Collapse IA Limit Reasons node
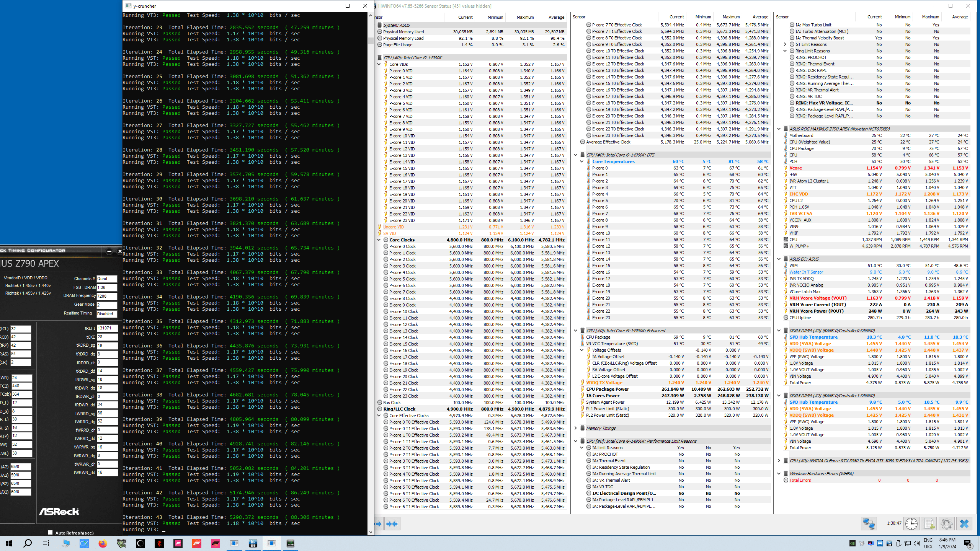980x551 pixels. coord(582,448)
